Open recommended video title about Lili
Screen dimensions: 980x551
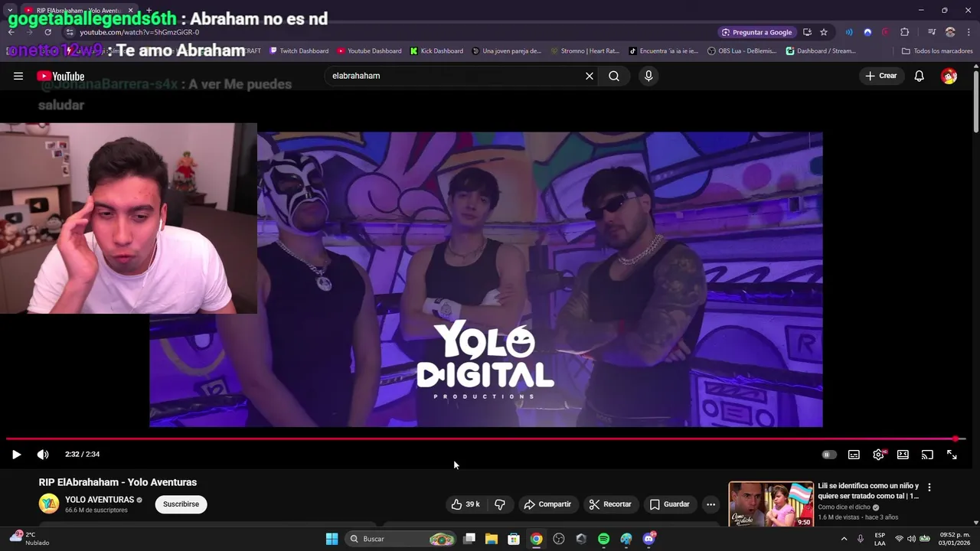click(x=868, y=491)
